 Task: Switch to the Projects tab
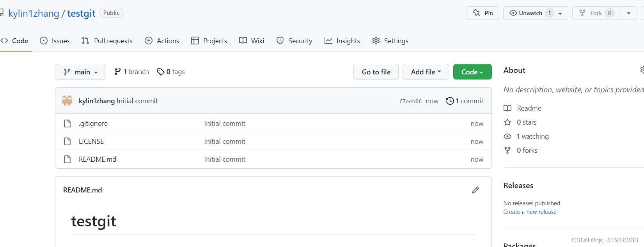pyautogui.click(x=209, y=41)
